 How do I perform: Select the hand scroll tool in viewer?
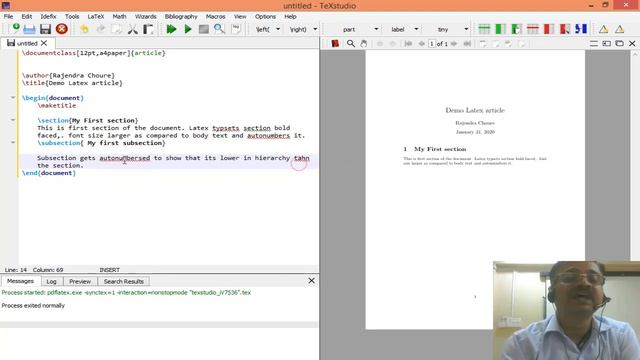click(363, 43)
